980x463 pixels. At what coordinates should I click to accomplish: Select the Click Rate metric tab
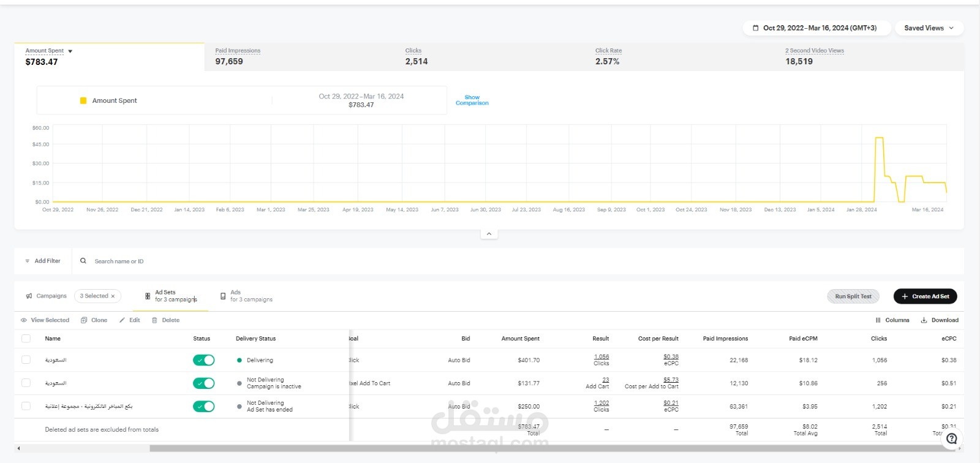point(608,56)
